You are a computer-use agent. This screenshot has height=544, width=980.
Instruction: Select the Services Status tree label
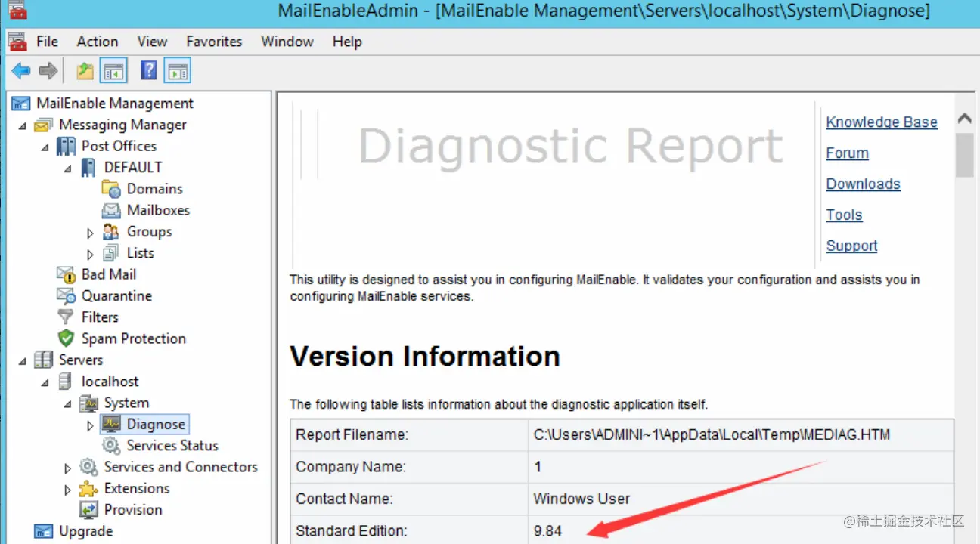pyautogui.click(x=172, y=446)
